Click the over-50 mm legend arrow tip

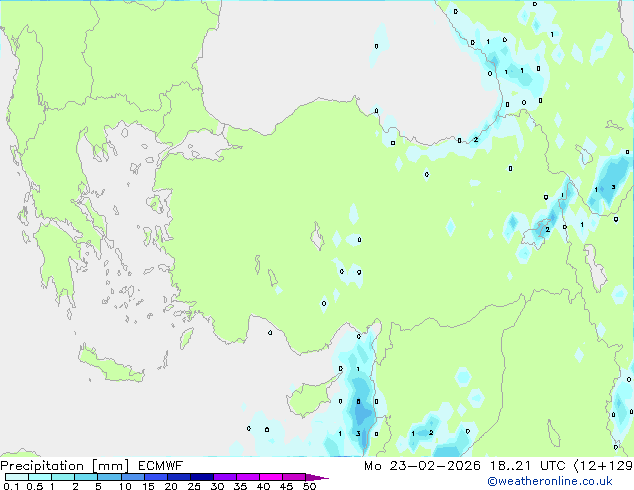tap(317, 477)
